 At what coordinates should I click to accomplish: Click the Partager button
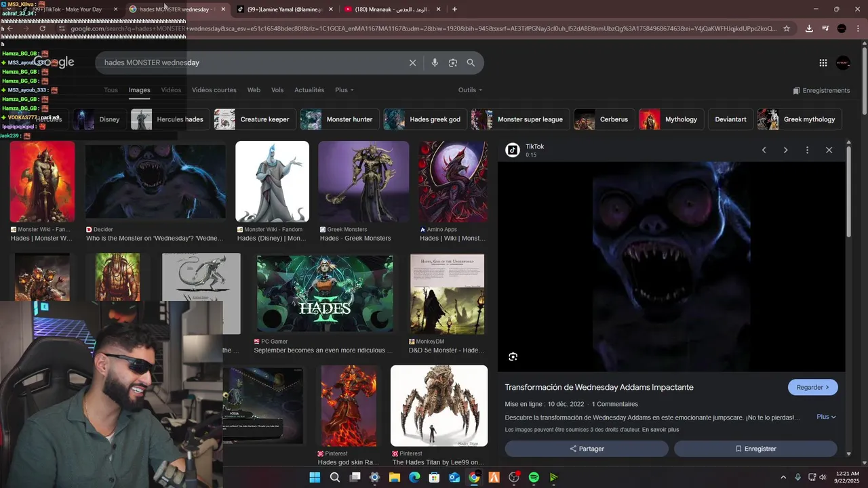coord(587,449)
